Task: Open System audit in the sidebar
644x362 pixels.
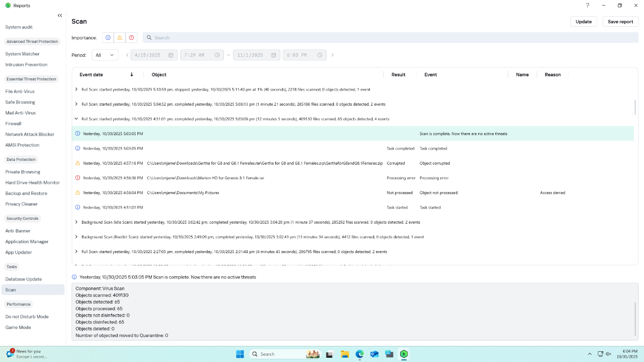Action: [19, 27]
